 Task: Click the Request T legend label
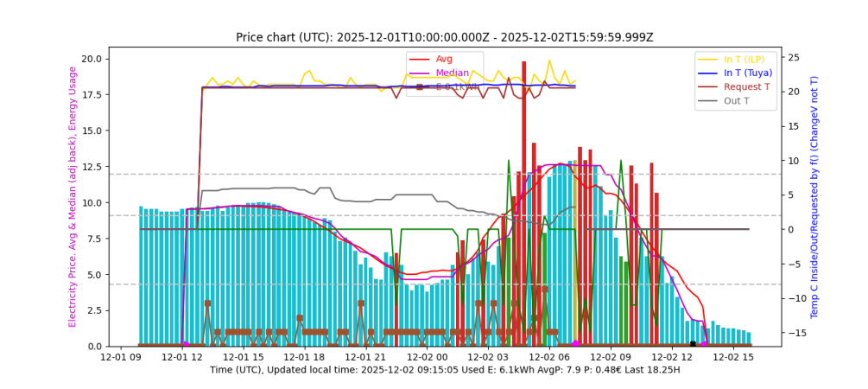(748, 87)
